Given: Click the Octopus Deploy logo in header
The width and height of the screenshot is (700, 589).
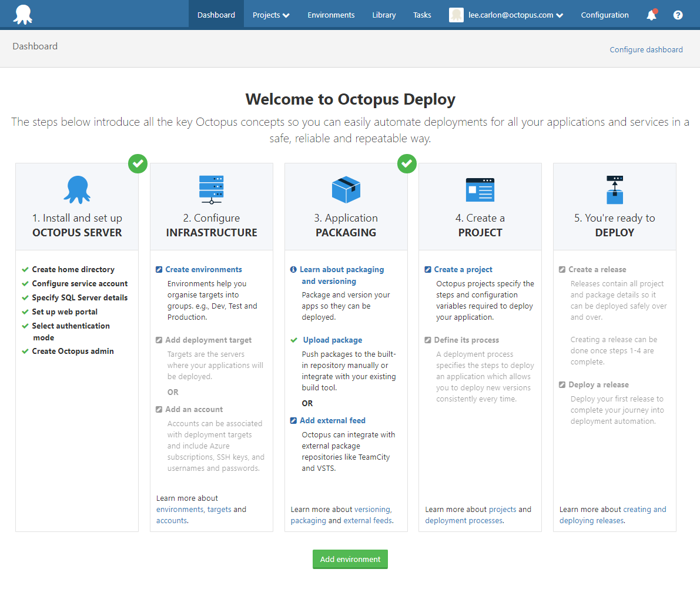Looking at the screenshot, I should point(23,14).
